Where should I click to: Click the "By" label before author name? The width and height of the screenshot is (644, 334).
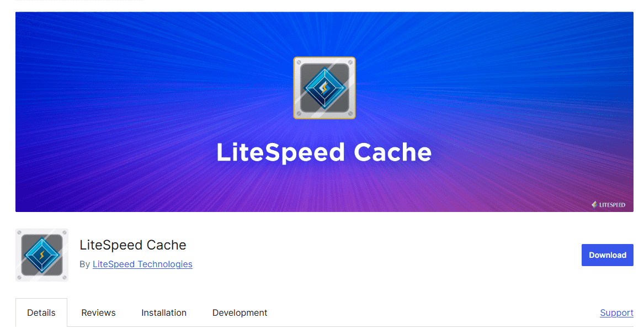click(84, 264)
